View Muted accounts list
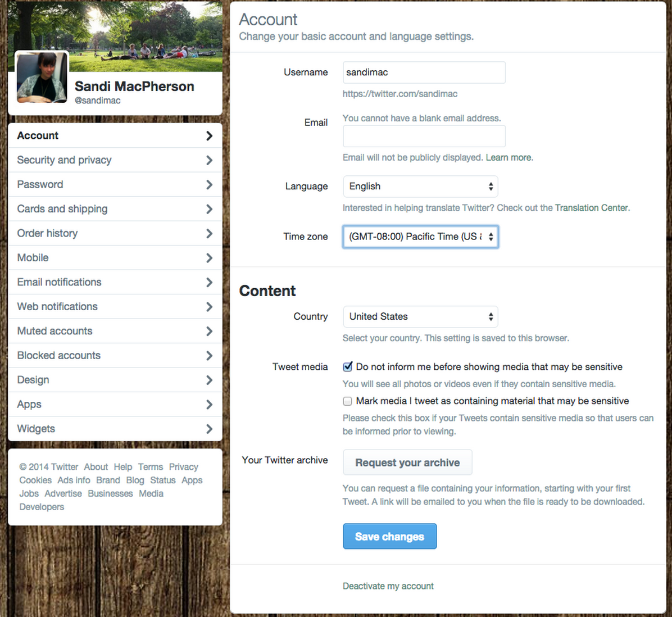Screen dimensions: 672x617 pyautogui.click(x=115, y=331)
